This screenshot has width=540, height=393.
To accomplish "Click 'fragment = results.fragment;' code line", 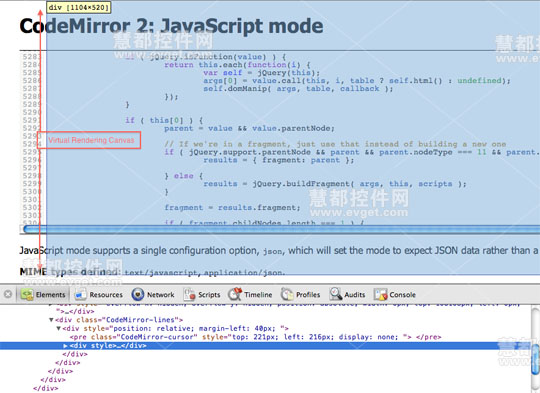I will (232, 207).
